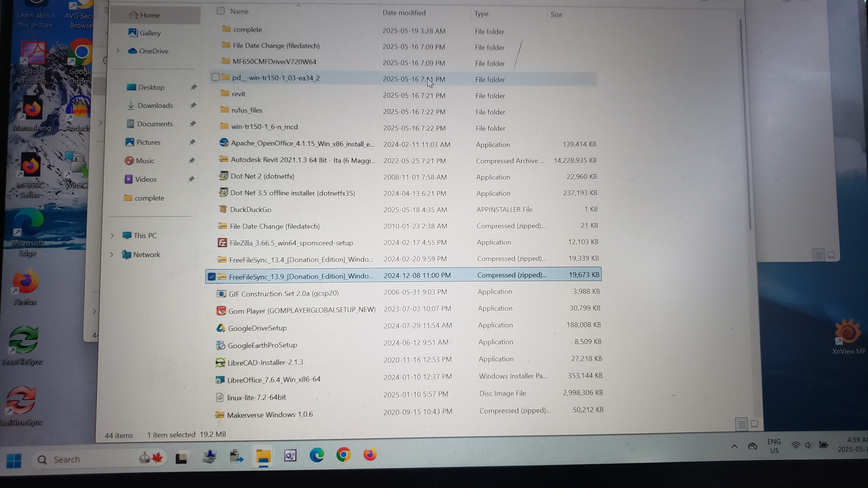Uncheck the FreeFileSync_13.9 selected file checkbox
Image resolution: width=868 pixels, height=488 pixels.
[x=212, y=276]
